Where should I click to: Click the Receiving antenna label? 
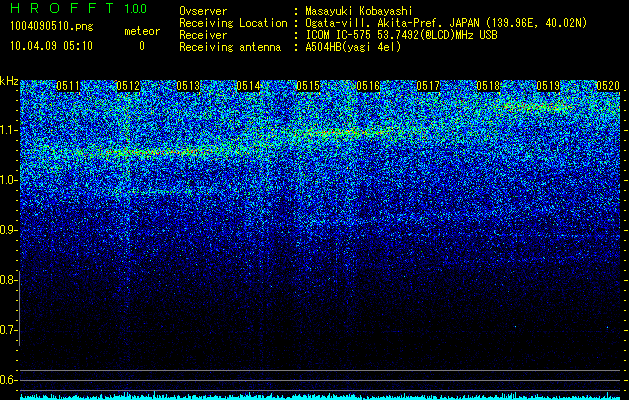(230, 47)
